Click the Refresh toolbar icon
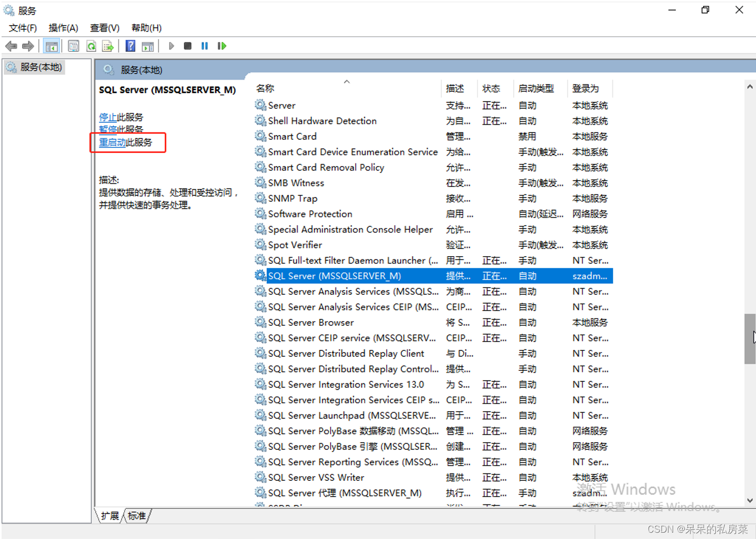Viewport: 756px width, 539px height. tap(91, 46)
